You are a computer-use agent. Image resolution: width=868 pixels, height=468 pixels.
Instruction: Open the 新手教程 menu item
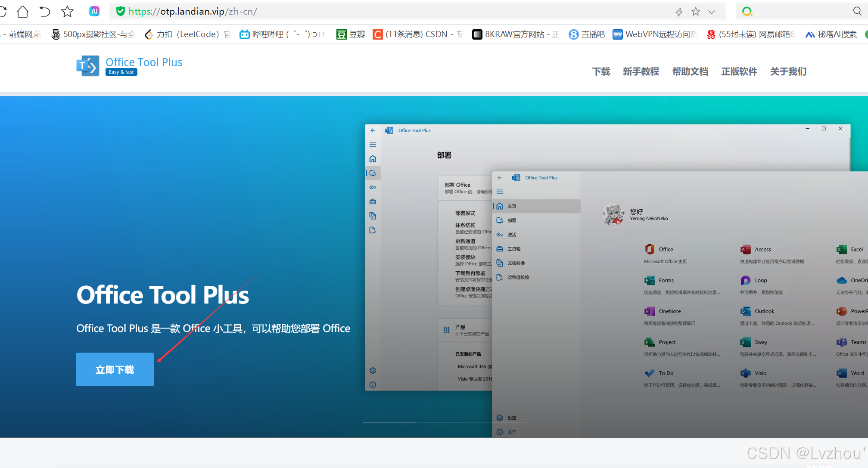pos(641,71)
